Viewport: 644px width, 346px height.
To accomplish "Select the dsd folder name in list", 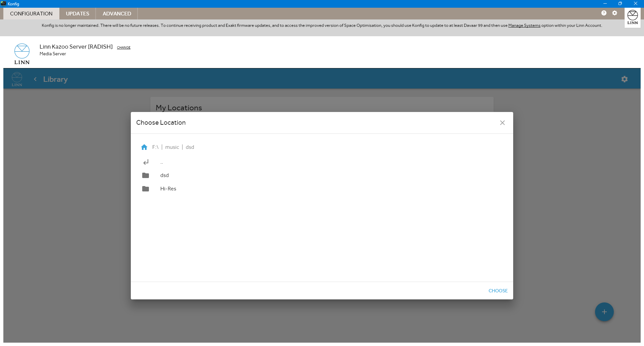I will [x=164, y=175].
